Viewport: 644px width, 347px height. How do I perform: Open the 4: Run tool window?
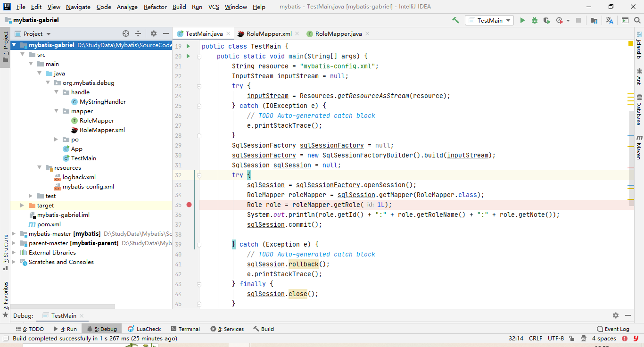pos(66,329)
